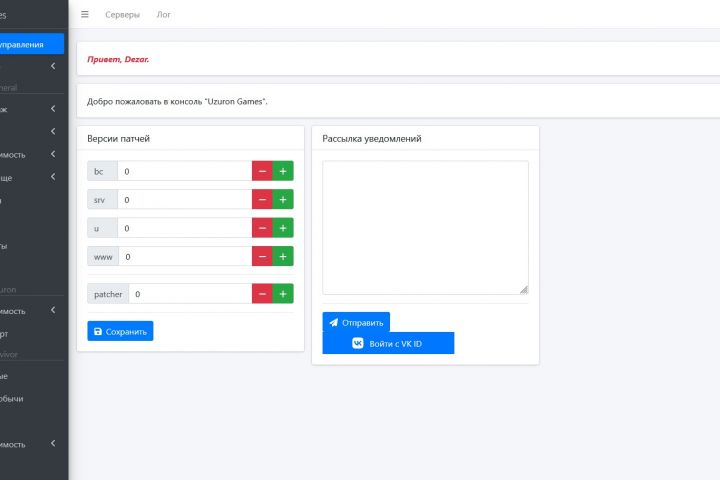Click Войти с VK ID button
Image resolution: width=720 pixels, height=480 pixels.
coord(388,343)
